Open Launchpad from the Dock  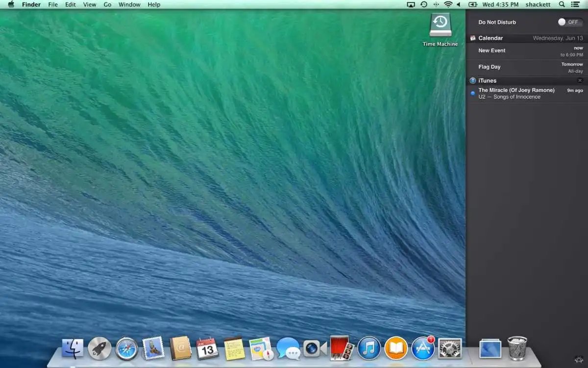tap(99, 351)
